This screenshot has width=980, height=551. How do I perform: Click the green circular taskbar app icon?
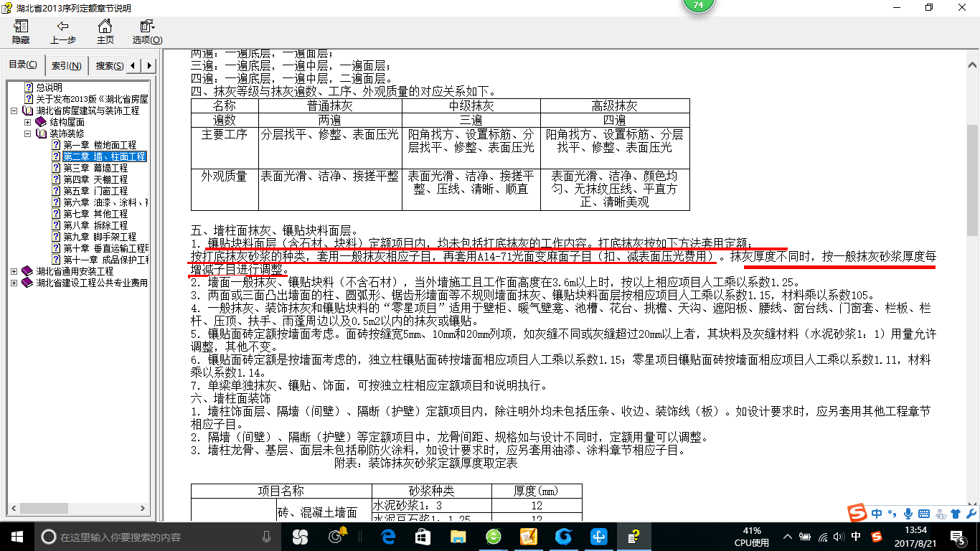(494, 536)
